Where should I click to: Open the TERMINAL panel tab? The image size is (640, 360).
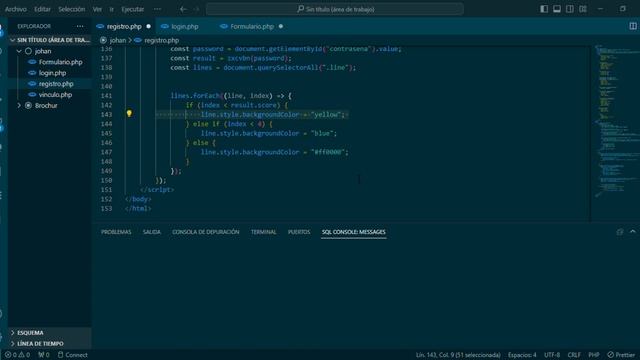(263, 232)
